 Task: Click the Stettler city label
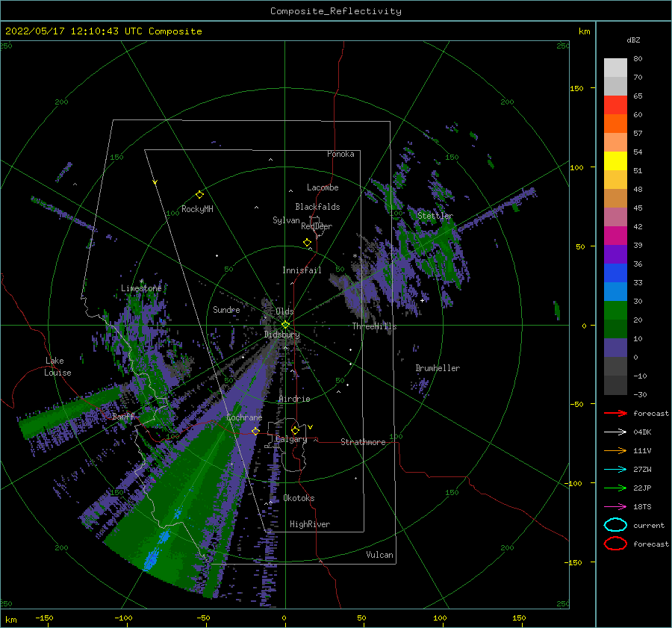point(435,216)
